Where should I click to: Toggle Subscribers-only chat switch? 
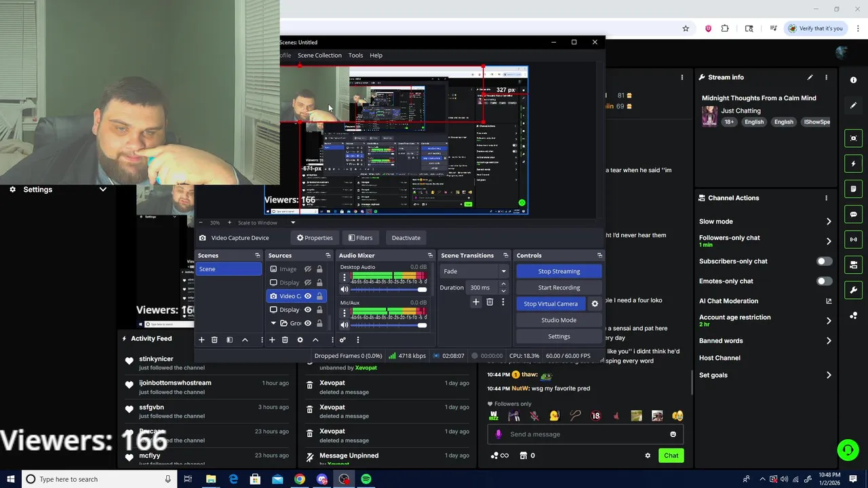tap(824, 261)
